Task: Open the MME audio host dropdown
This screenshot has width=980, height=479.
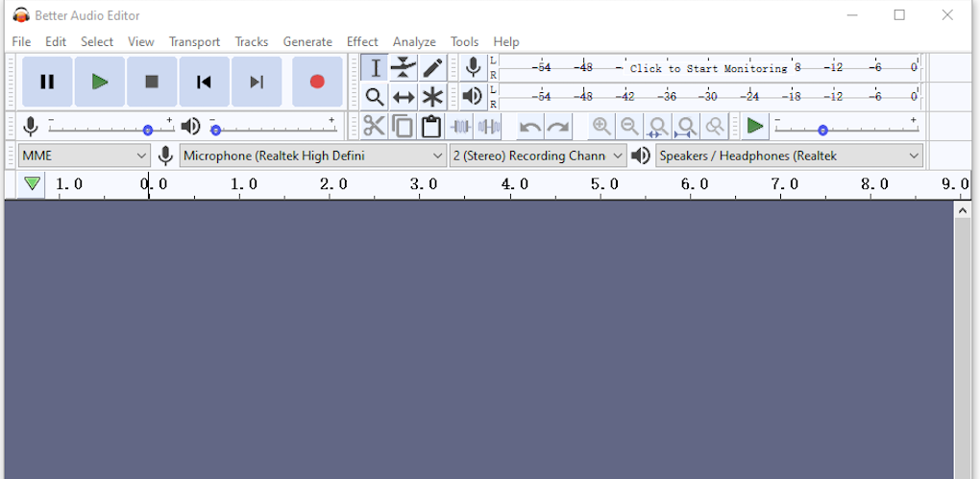Action: (x=85, y=156)
